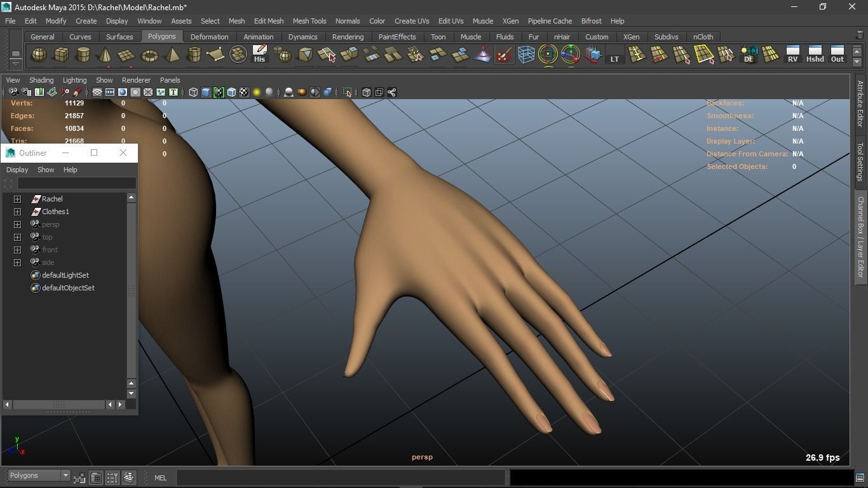This screenshot has width=868, height=488.
Task: Click the Grease Pencil panel icon
Action: [77, 92]
